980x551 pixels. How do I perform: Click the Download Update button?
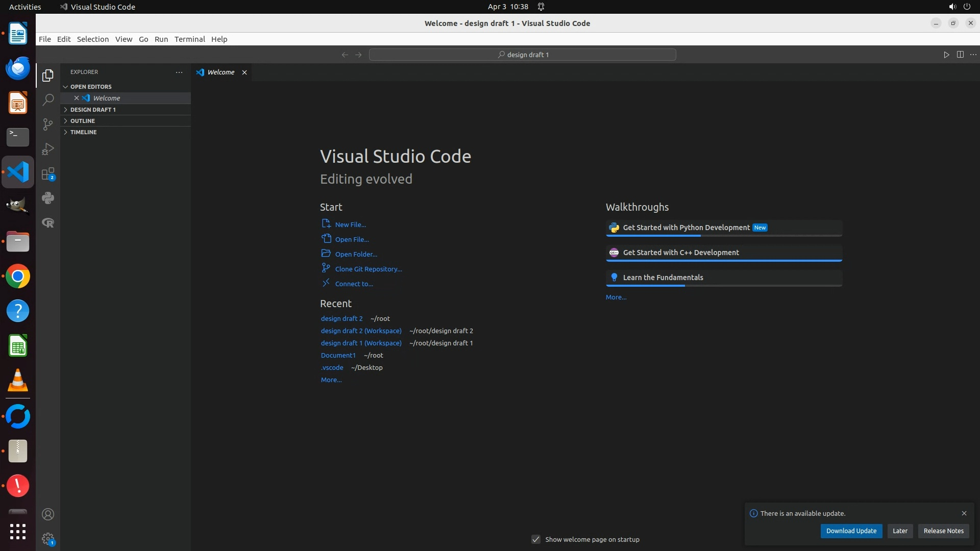[851, 531]
